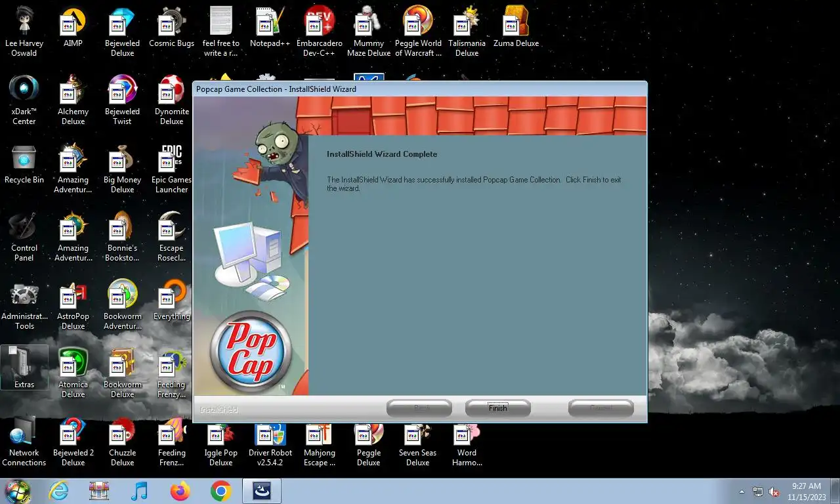Select the Escape Rosecliff shortcut icon
The width and height of the screenshot is (840, 504).
tap(171, 236)
